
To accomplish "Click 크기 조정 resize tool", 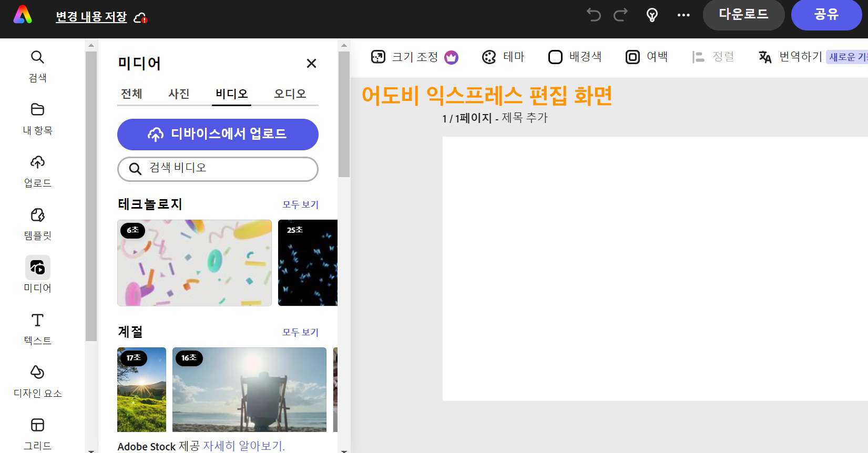I will (405, 57).
